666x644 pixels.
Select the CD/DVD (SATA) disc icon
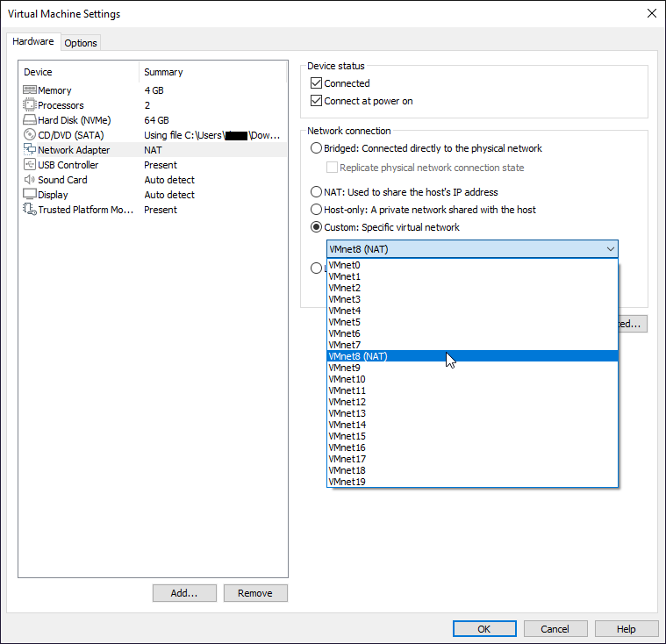[29, 134]
